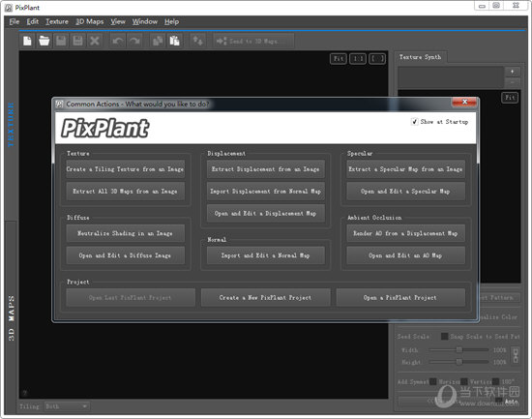Screen dimensions: 532x419
Task: Click the PixPlant app icon in title bar
Action: [9, 8]
